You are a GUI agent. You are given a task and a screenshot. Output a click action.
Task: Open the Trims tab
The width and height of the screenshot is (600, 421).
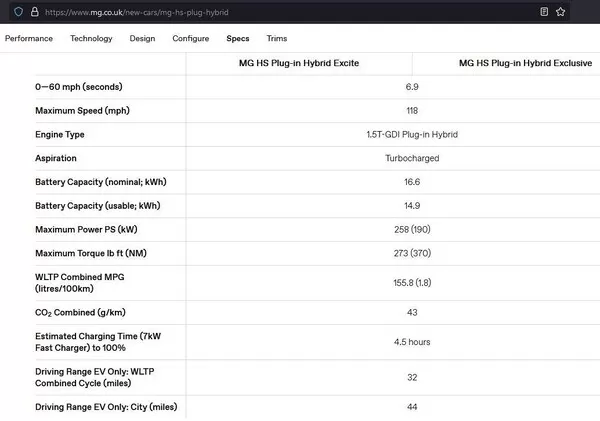click(277, 38)
